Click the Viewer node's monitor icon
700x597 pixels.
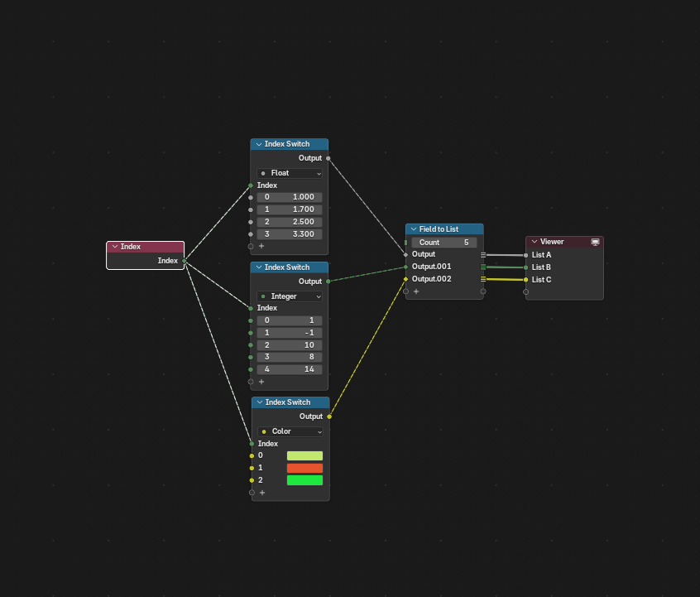pyautogui.click(x=595, y=242)
